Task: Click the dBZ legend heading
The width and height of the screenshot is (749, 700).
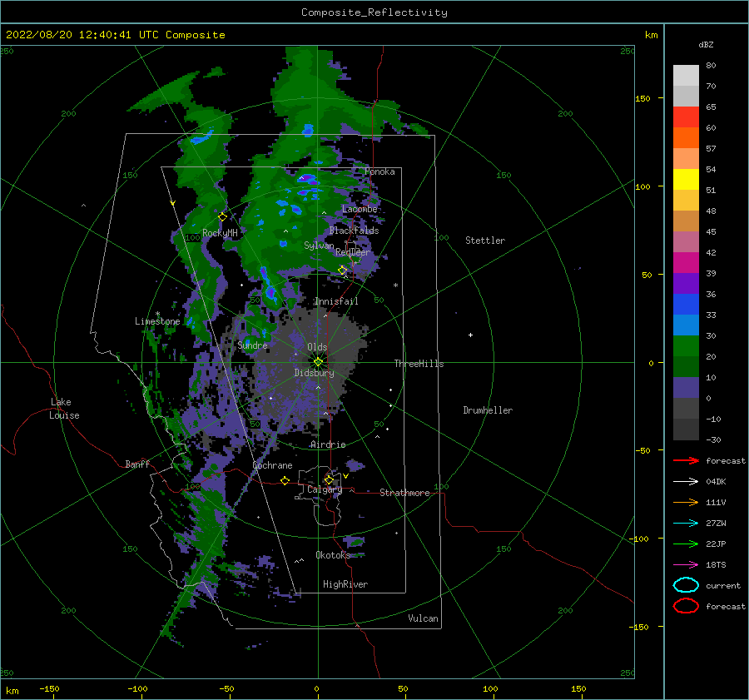Action: point(706,44)
